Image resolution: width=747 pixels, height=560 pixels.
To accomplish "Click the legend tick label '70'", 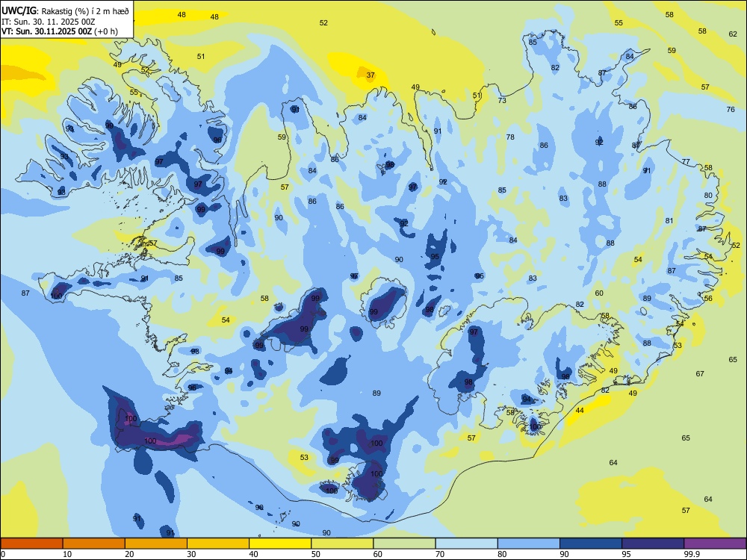I will (x=440, y=554).
